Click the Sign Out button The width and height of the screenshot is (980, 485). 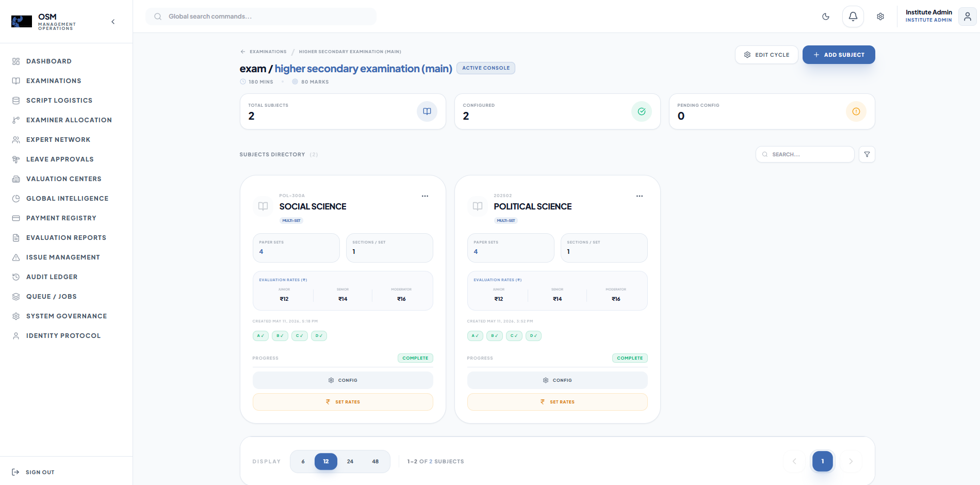click(33, 472)
